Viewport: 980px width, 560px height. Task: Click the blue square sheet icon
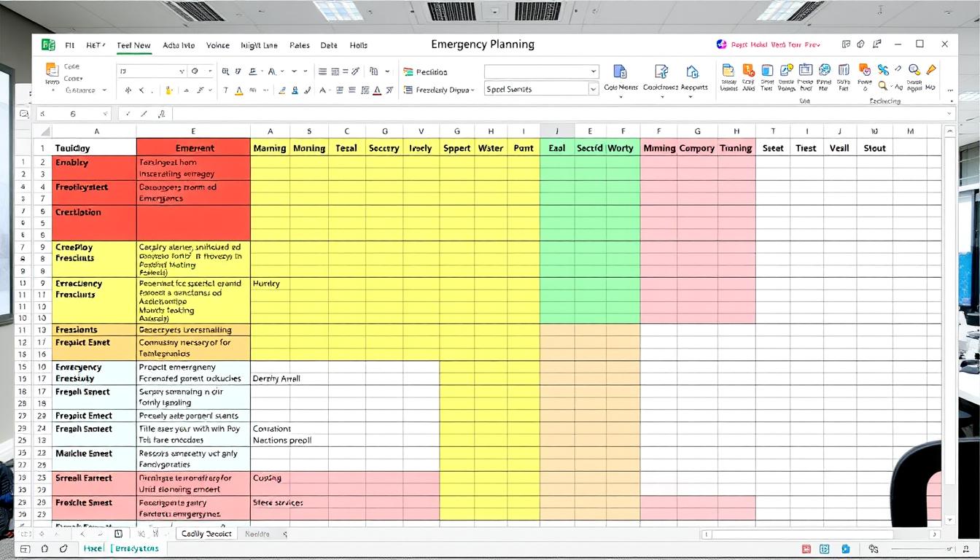(x=767, y=70)
